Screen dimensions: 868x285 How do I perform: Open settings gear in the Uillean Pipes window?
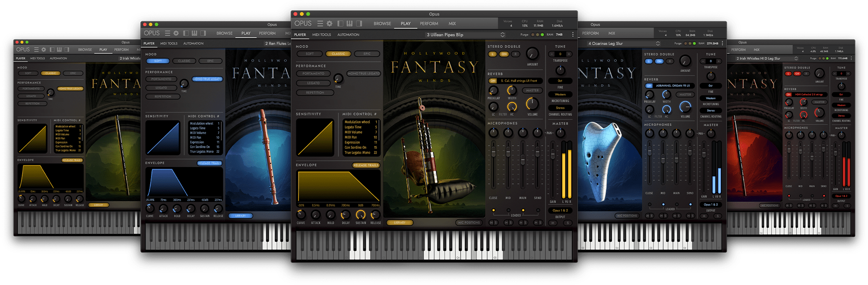tap(329, 23)
